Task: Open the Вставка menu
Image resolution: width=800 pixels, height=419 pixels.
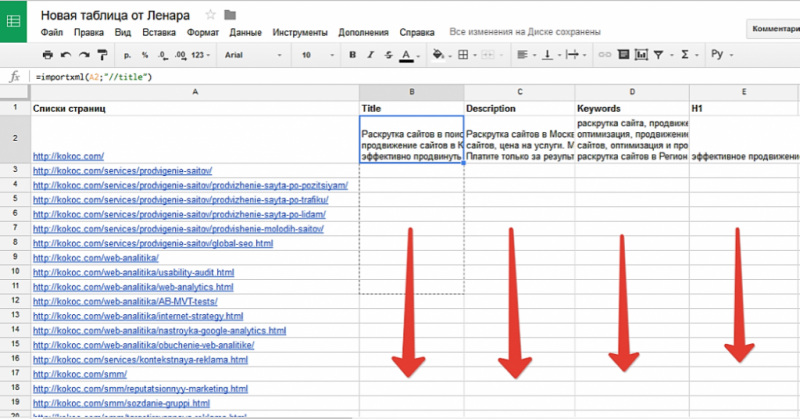Action: point(159,32)
